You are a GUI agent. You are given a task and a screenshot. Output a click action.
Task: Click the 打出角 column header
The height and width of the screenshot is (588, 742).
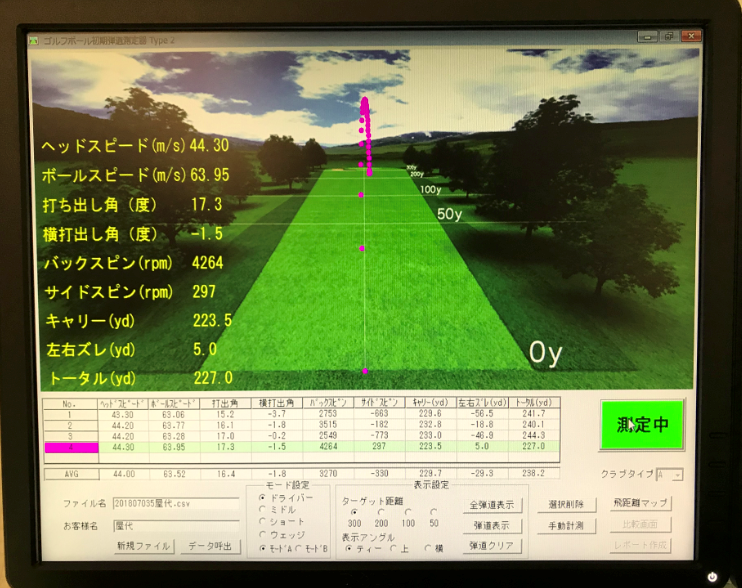pos(225,404)
